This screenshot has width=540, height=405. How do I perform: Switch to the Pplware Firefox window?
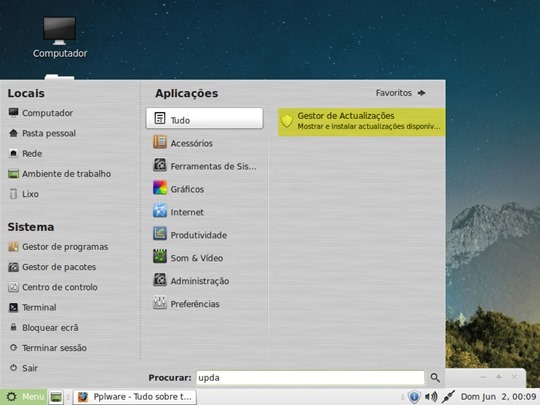coord(135,397)
